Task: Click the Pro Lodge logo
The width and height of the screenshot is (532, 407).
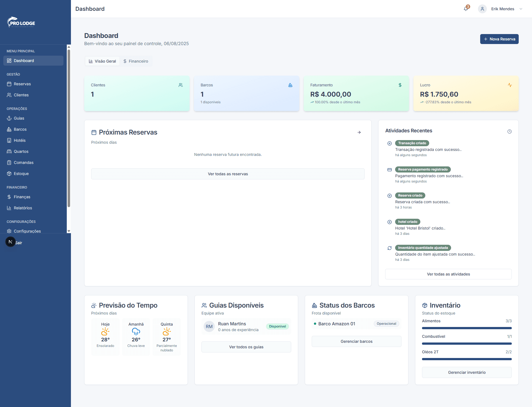Action: 21,22
